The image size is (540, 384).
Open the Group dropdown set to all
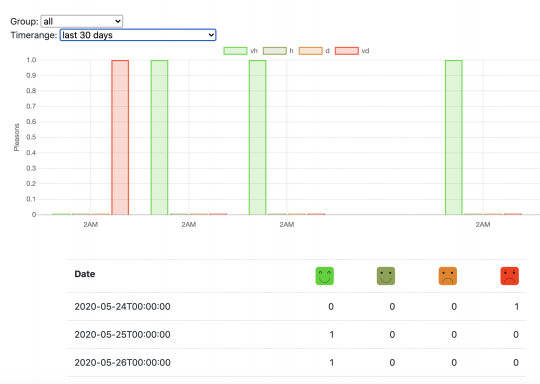[82, 21]
